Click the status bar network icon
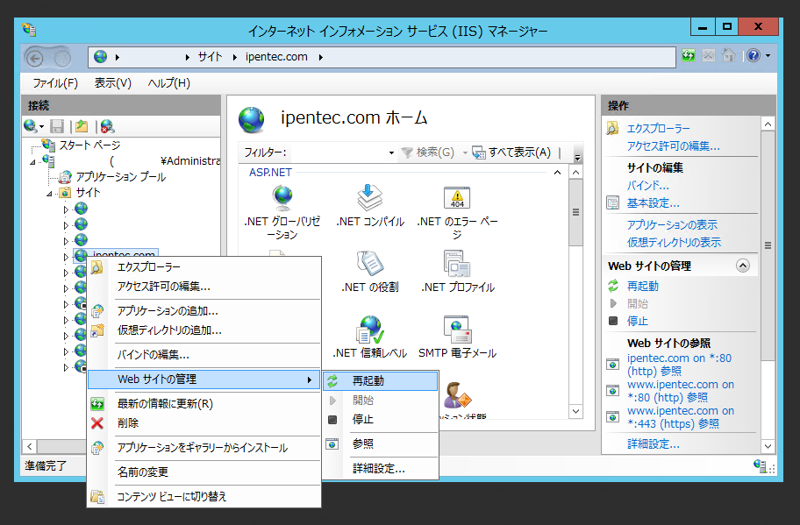The height and width of the screenshot is (525, 800). [760, 465]
